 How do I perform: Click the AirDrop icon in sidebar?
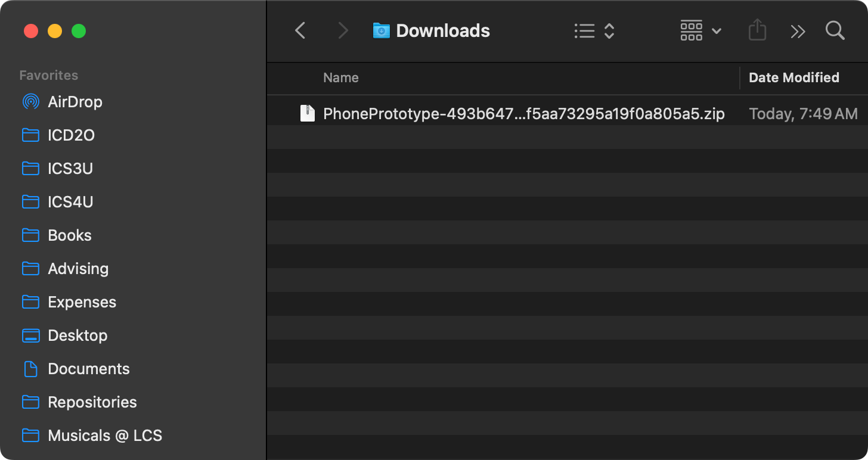tap(30, 102)
